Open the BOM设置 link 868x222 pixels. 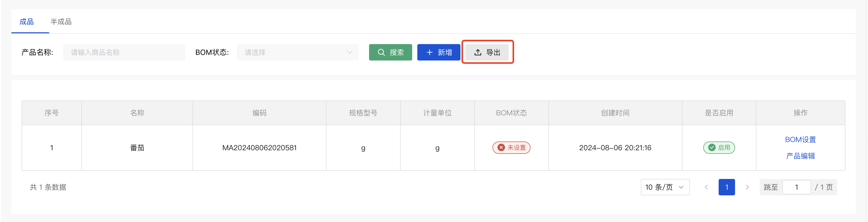(800, 140)
